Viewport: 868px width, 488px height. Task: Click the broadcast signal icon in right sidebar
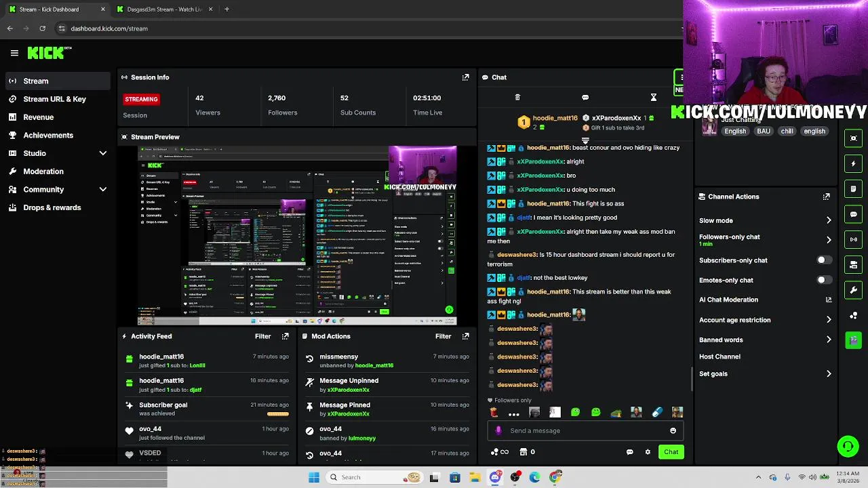click(853, 239)
